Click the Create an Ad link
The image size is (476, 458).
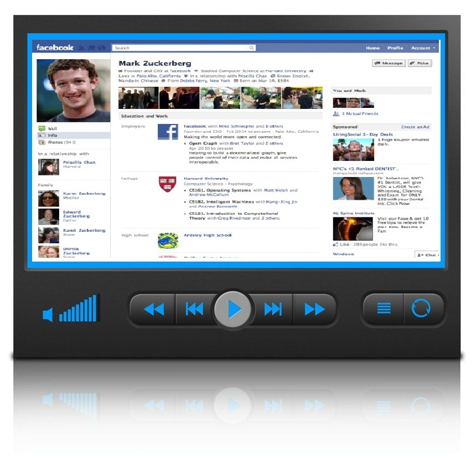click(x=415, y=127)
